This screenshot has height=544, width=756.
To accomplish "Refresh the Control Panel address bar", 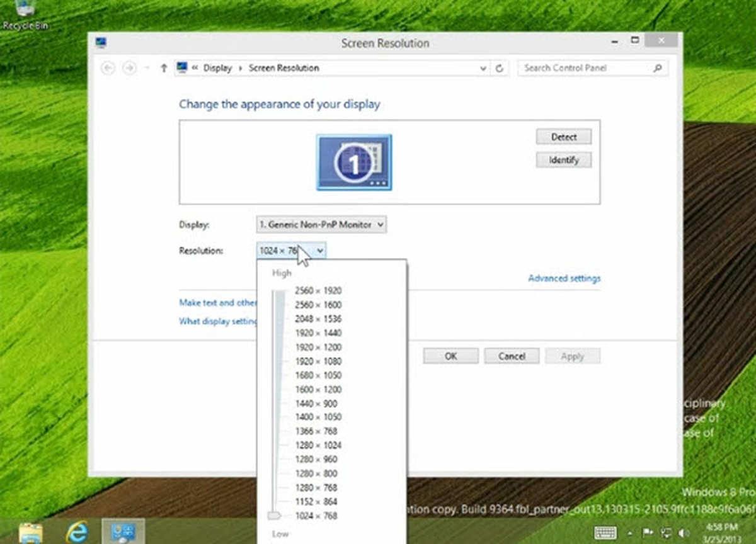I will tap(500, 68).
